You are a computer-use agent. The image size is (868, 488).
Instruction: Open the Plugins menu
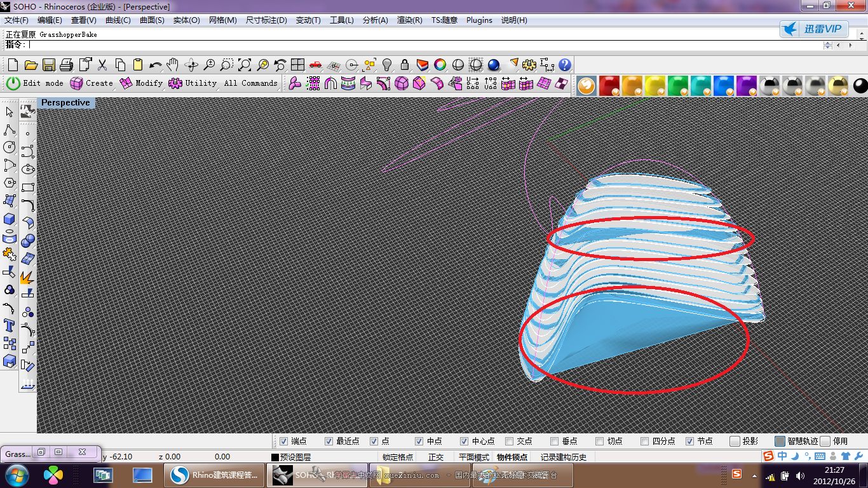(479, 20)
